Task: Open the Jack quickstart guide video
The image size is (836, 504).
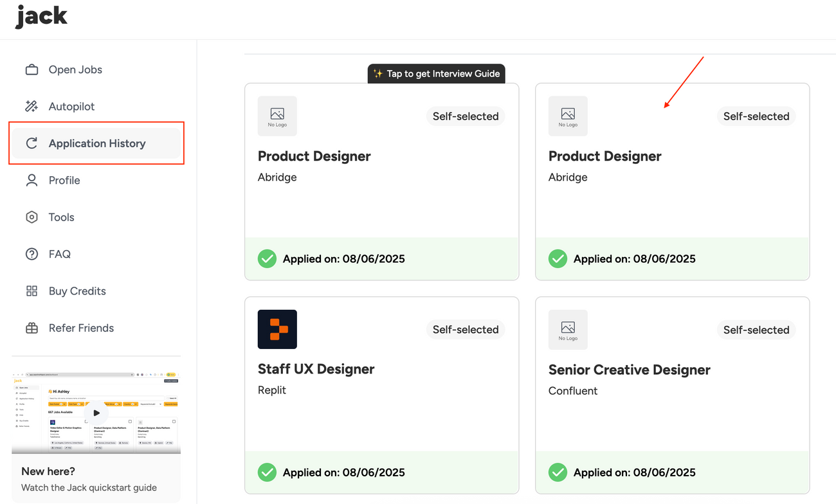Action: [x=96, y=412]
